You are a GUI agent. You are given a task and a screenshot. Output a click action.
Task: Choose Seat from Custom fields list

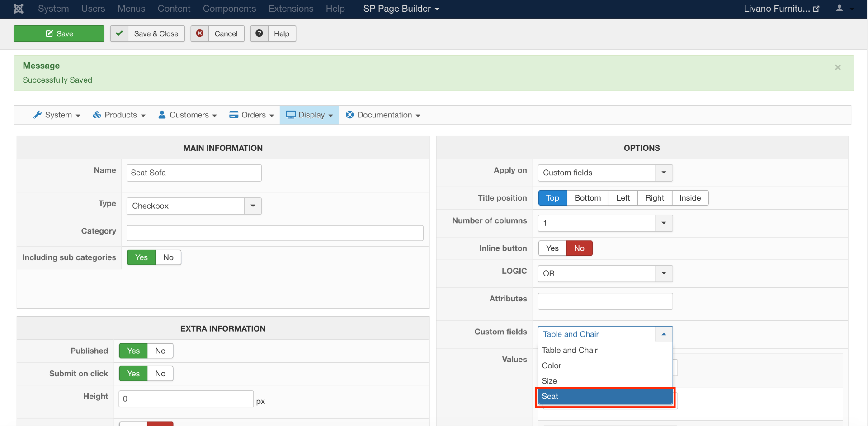(604, 397)
